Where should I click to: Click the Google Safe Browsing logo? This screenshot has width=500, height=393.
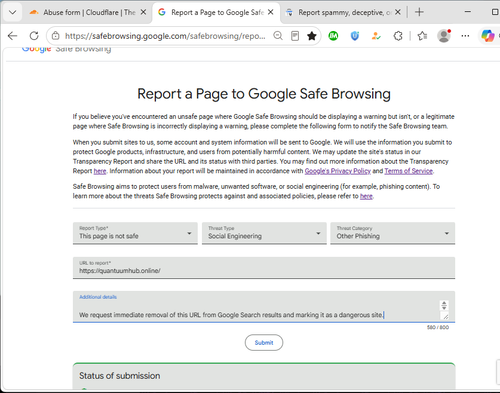(66, 49)
